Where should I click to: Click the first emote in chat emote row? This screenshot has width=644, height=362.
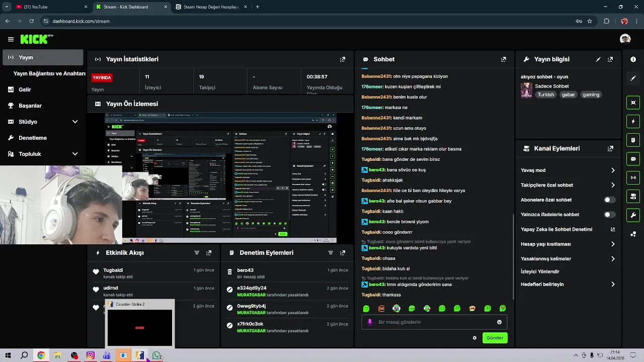coord(366,308)
